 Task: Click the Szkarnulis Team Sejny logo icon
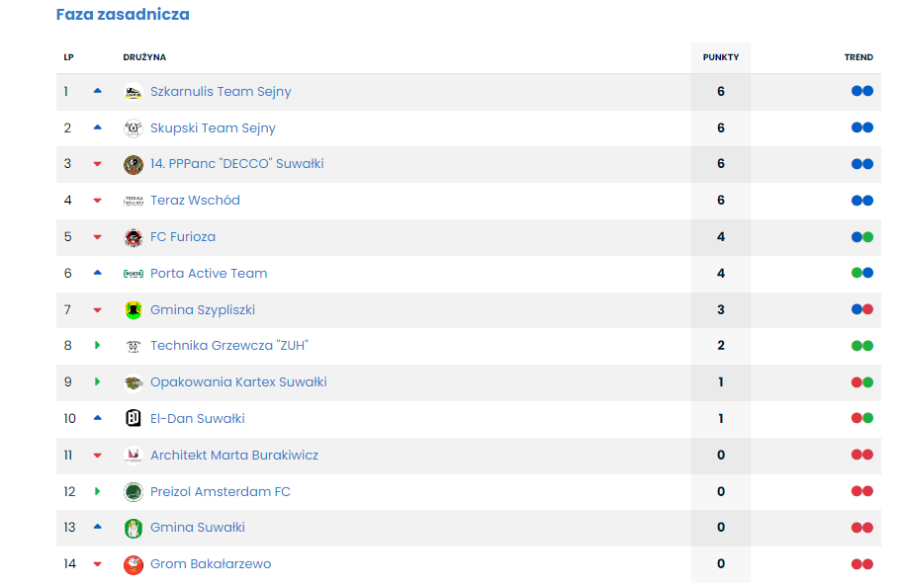[133, 92]
